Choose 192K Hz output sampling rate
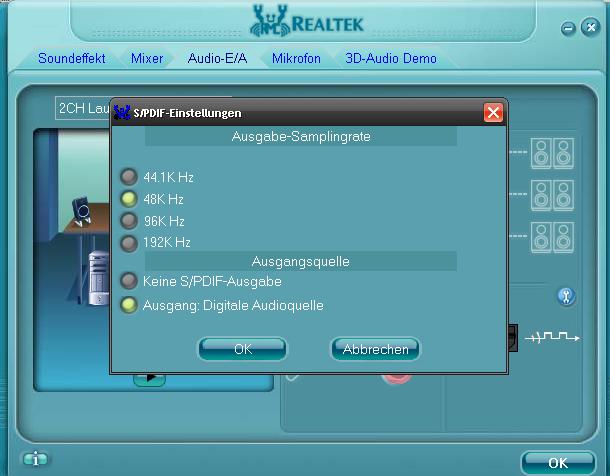Image resolution: width=610 pixels, height=476 pixels. point(129,243)
